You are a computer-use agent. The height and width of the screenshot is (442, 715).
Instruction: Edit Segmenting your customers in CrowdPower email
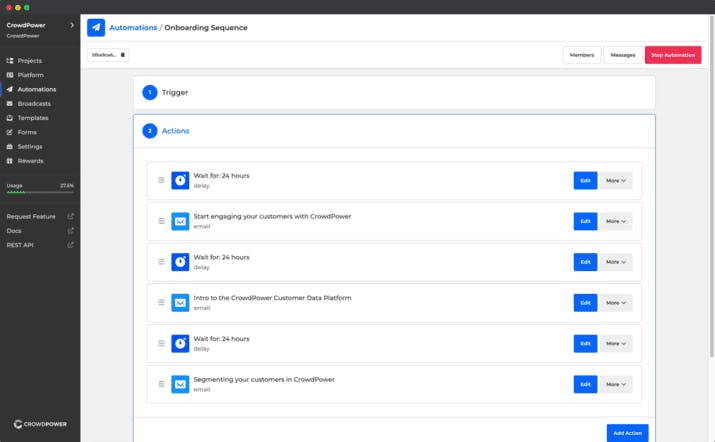tap(585, 384)
